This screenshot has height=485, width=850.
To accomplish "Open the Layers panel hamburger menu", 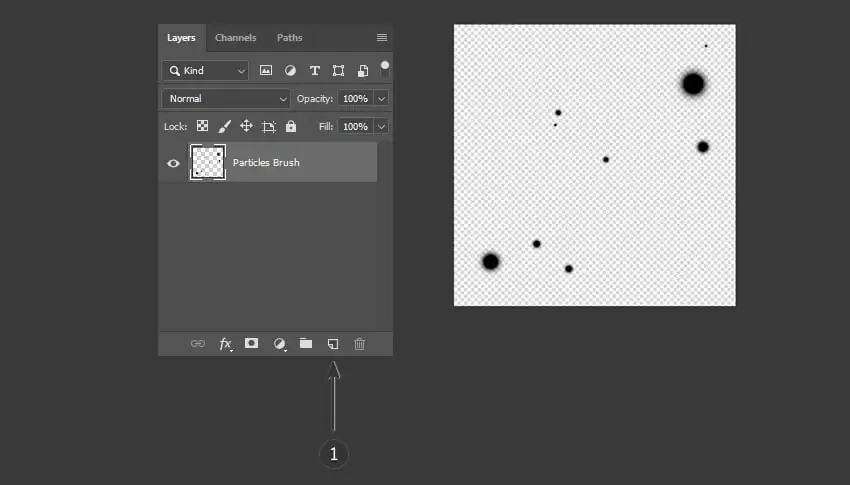I will pyautogui.click(x=382, y=37).
